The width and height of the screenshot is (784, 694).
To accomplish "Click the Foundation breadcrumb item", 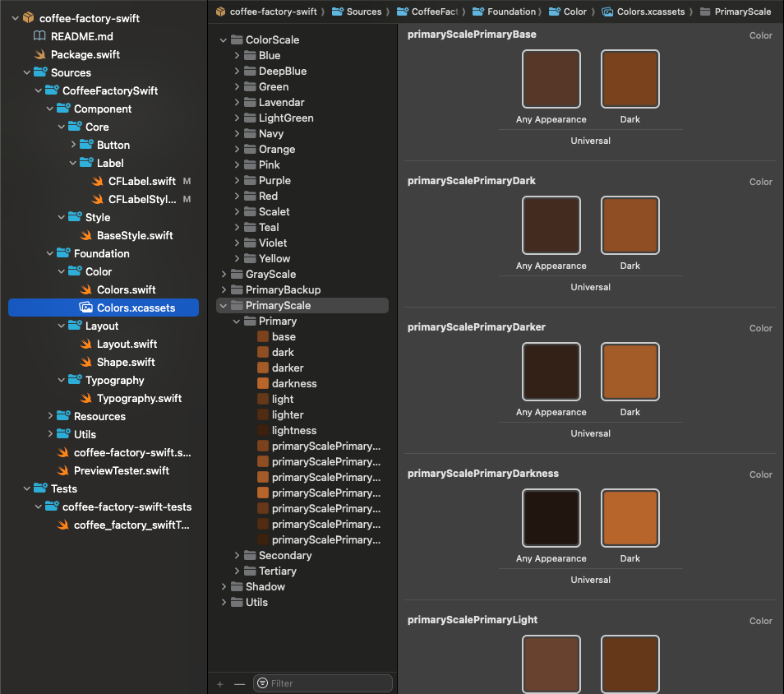I will [511, 12].
